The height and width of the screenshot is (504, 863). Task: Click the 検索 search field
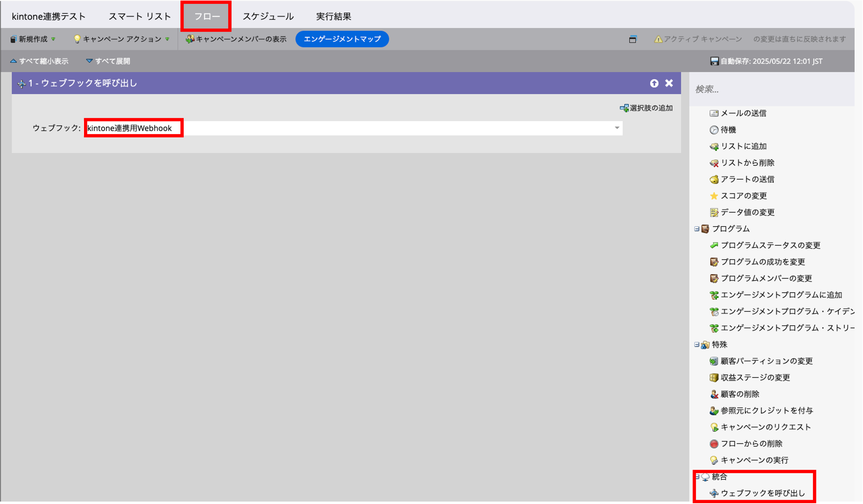772,89
